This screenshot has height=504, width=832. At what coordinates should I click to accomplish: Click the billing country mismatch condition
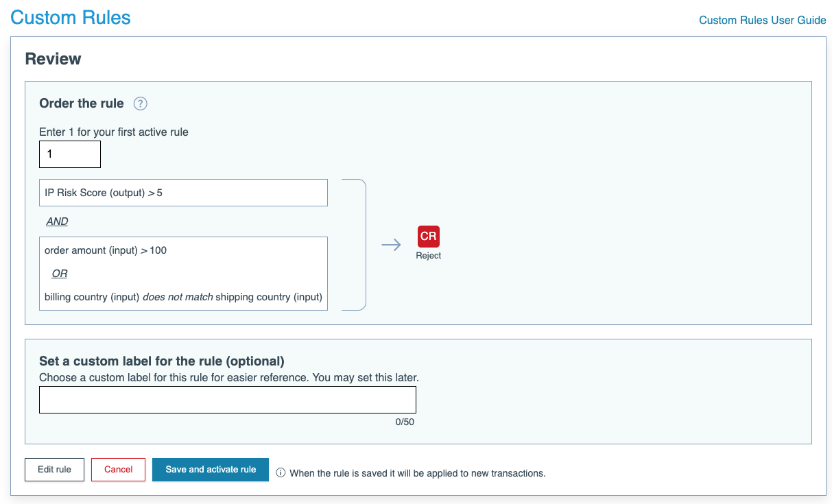(183, 297)
